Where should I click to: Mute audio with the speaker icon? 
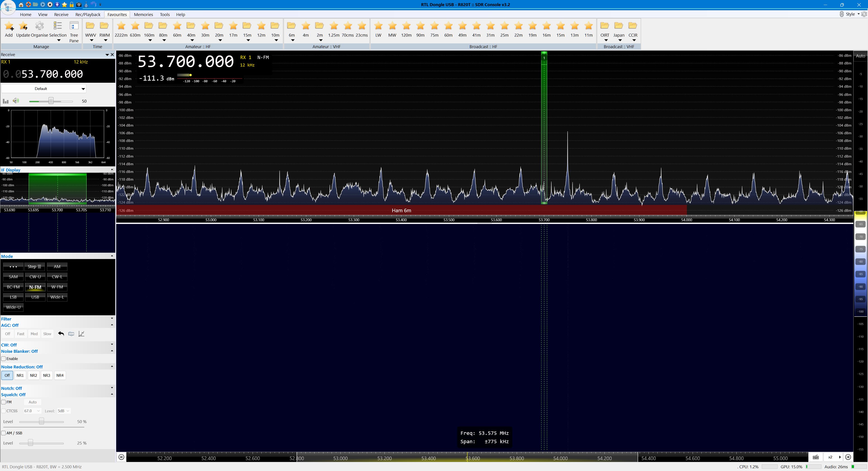click(16, 101)
